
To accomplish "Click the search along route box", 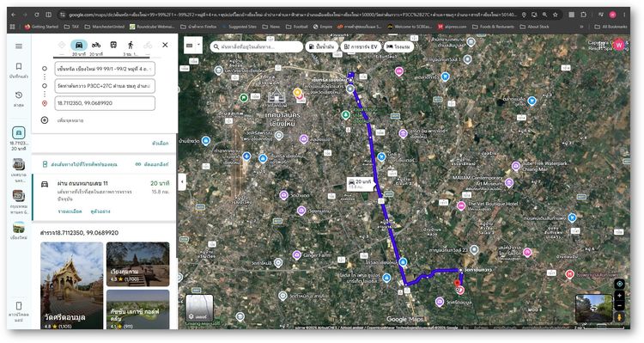I will (x=257, y=46).
